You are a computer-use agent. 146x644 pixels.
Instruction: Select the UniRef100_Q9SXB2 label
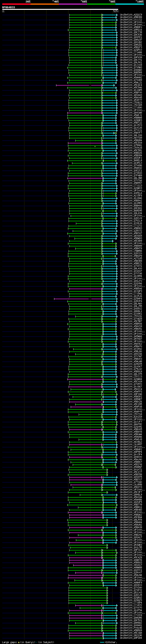click(131, 42)
